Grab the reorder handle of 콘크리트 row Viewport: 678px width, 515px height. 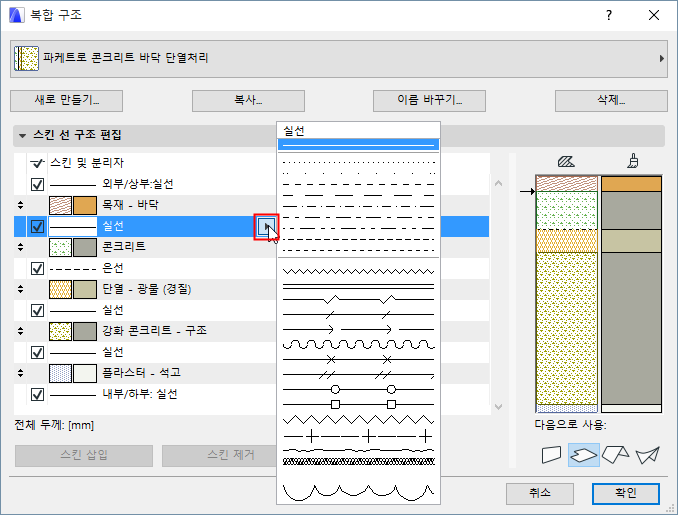tap(20, 247)
